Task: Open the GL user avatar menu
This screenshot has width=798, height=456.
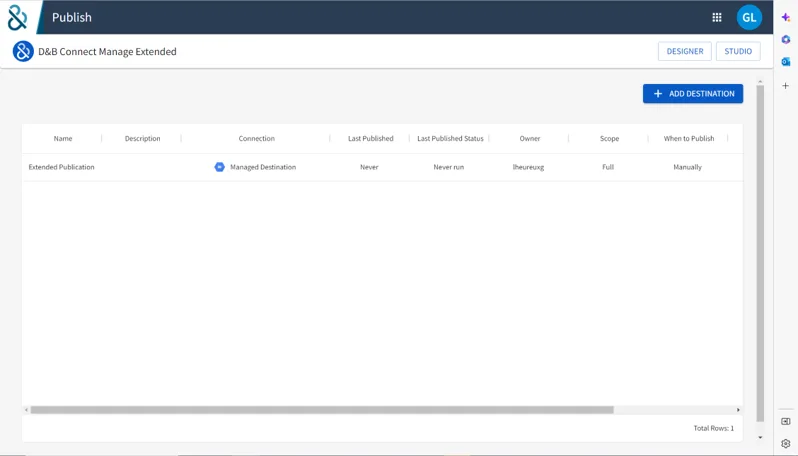Action: (x=749, y=17)
